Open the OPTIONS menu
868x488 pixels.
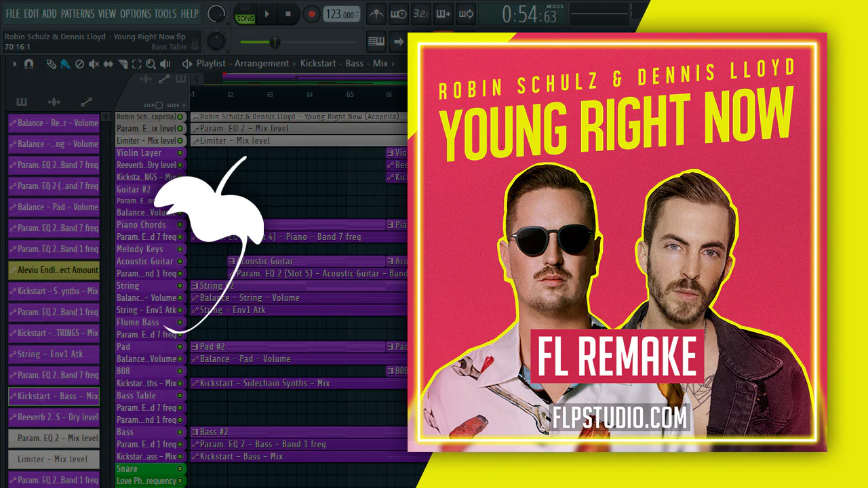[x=136, y=14]
